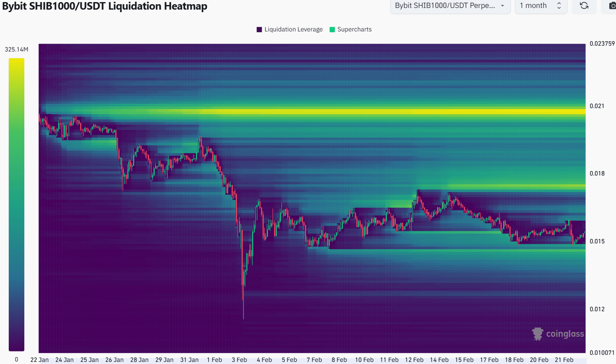Click the 5 Feb date label
Screen dimensions: 616x364
[289, 360]
